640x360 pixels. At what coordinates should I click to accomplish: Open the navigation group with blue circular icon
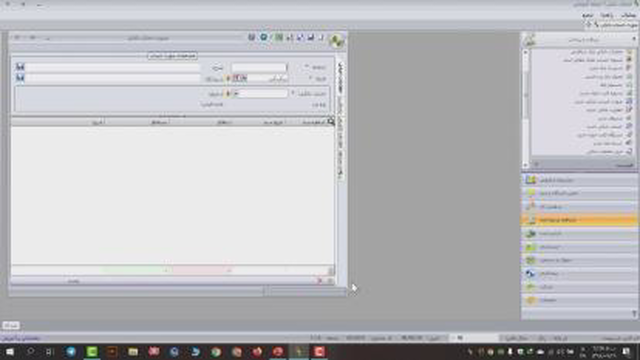pos(579,273)
